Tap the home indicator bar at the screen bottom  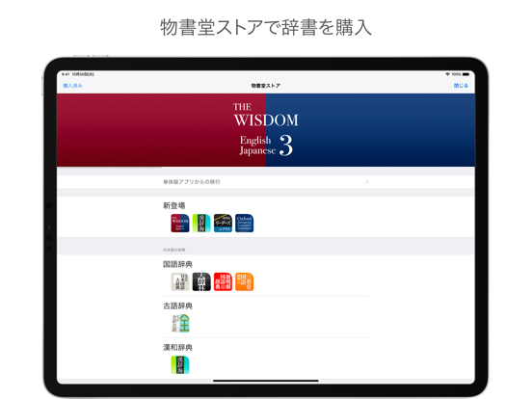(266, 381)
